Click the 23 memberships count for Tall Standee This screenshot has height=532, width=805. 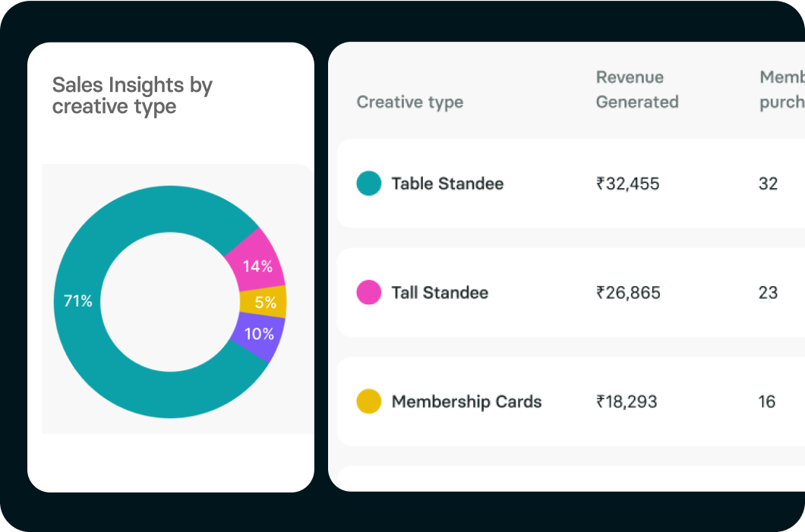coord(768,293)
